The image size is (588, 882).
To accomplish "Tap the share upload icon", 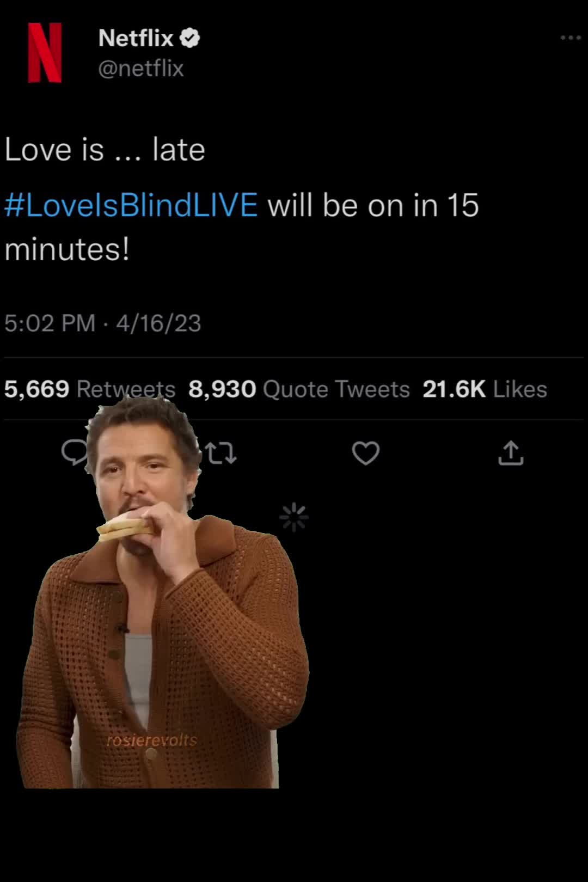I will pyautogui.click(x=511, y=453).
